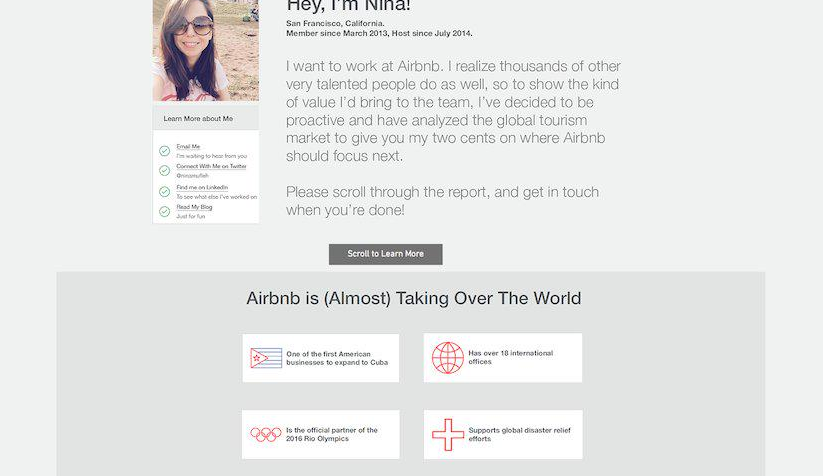Click the Cuba flag icon
The image size is (823, 476).
tap(266, 358)
